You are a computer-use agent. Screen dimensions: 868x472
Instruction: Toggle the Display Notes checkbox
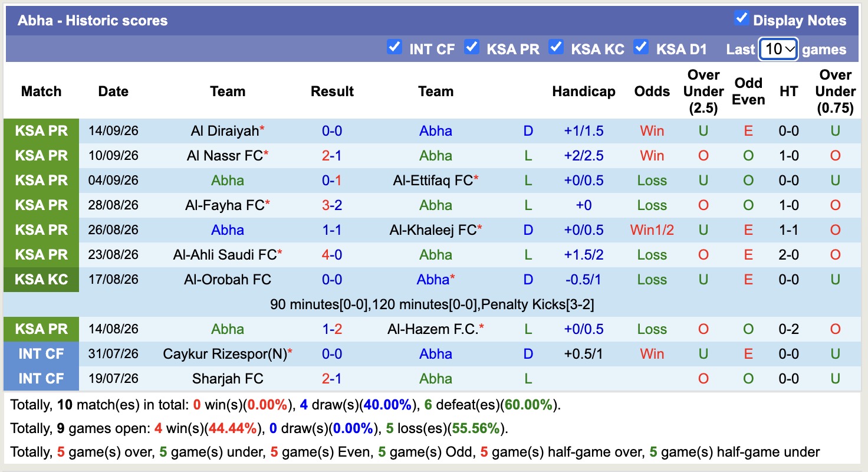(741, 18)
